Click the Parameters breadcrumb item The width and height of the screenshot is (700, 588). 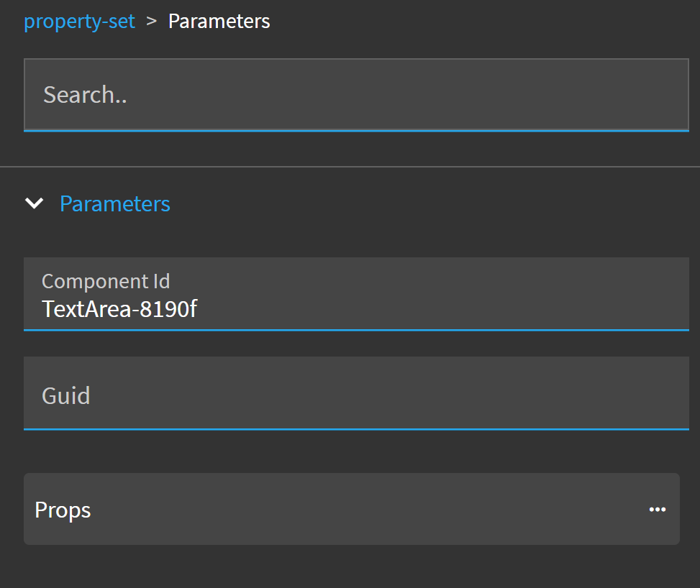point(219,21)
